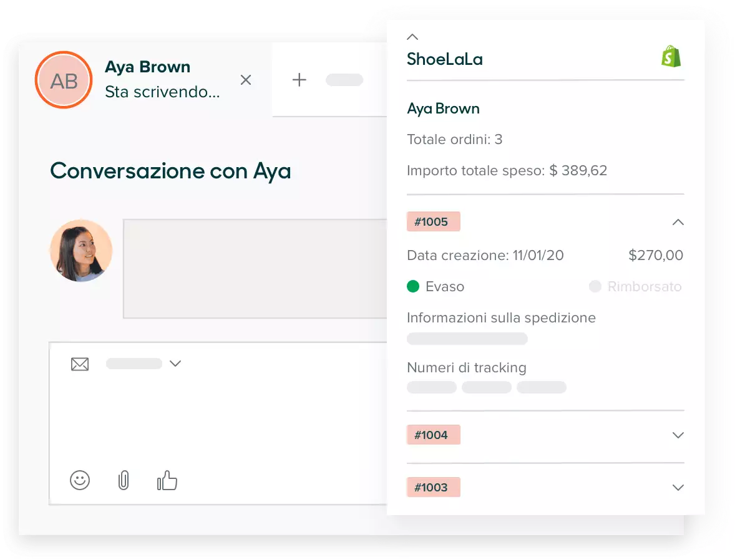
Task: Click the Shopify bag icon
Action: point(671,56)
